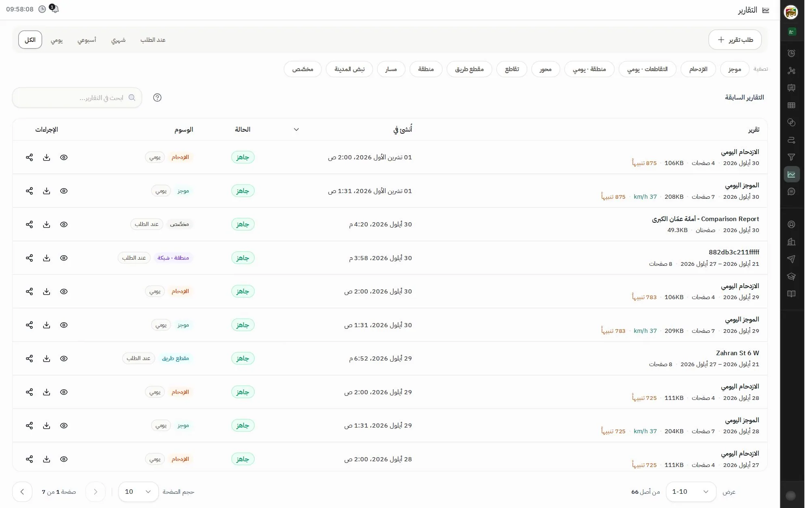The height and width of the screenshot is (508, 812).
Task: Filter by the مخصص chip
Action: 303,69
